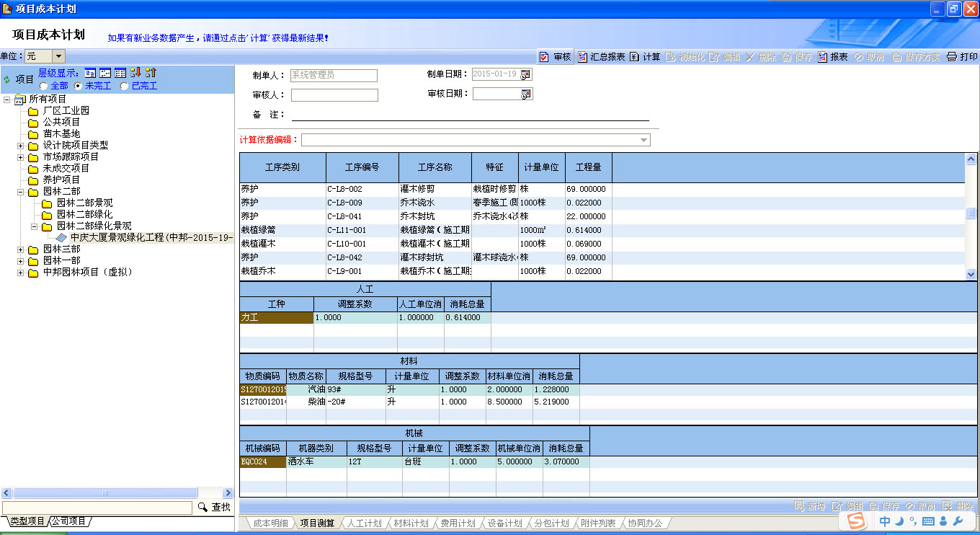Open the 单位 unit dropdown
This screenshot has width=980, height=535.
pyautogui.click(x=58, y=56)
